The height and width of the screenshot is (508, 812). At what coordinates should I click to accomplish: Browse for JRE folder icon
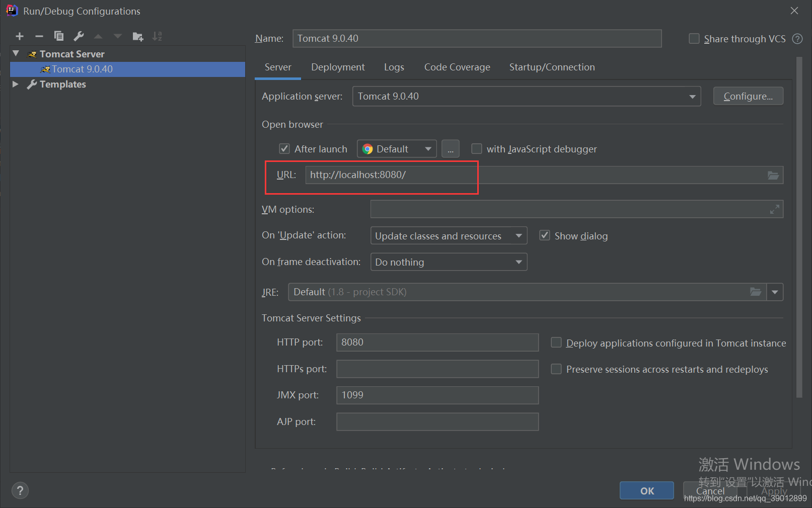[756, 292]
